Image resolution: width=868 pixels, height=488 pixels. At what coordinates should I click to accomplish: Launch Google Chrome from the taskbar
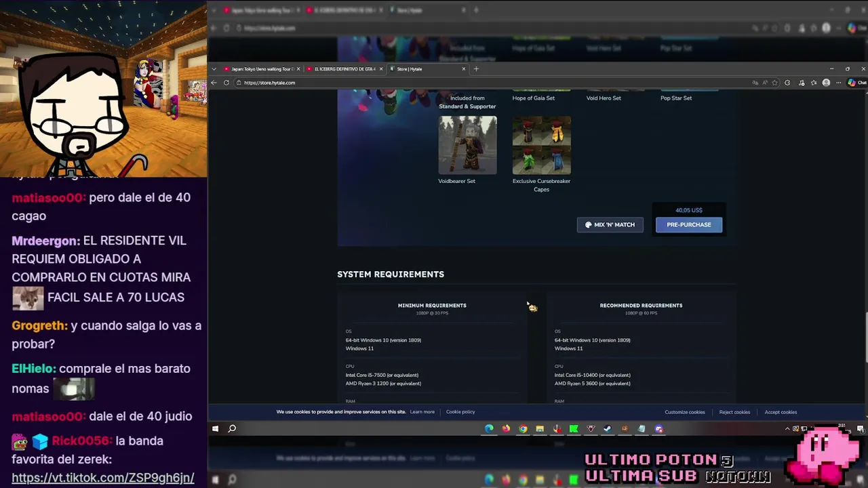click(523, 428)
